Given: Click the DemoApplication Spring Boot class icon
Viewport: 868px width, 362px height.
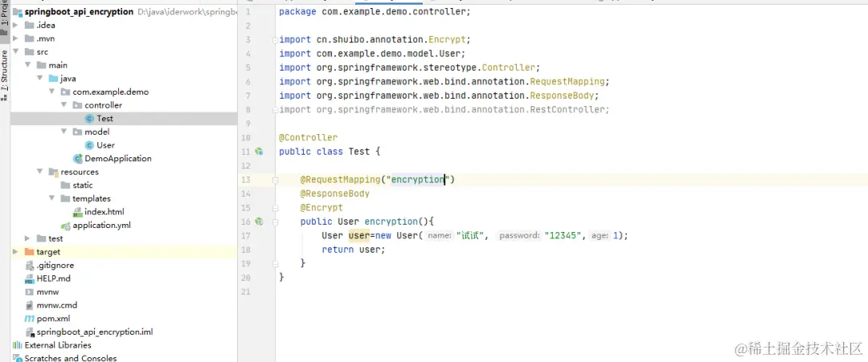Looking at the screenshot, I should pyautogui.click(x=78, y=159).
